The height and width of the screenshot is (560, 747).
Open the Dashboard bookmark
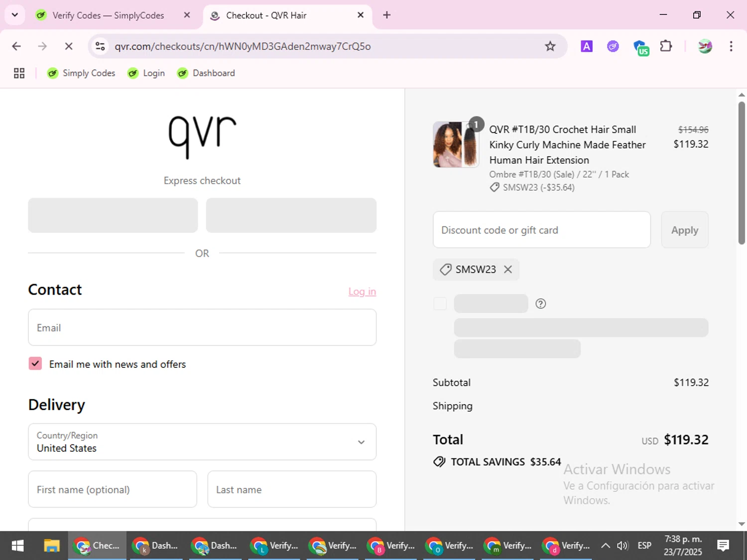tap(206, 73)
